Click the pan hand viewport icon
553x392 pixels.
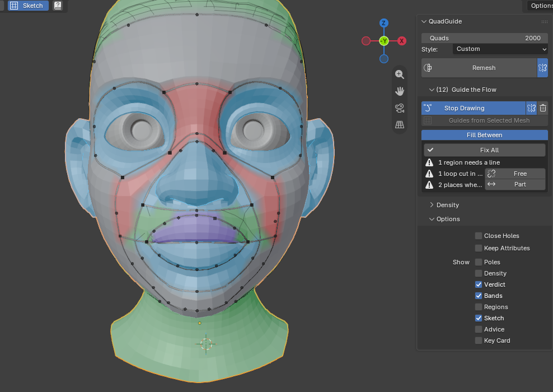click(x=400, y=91)
